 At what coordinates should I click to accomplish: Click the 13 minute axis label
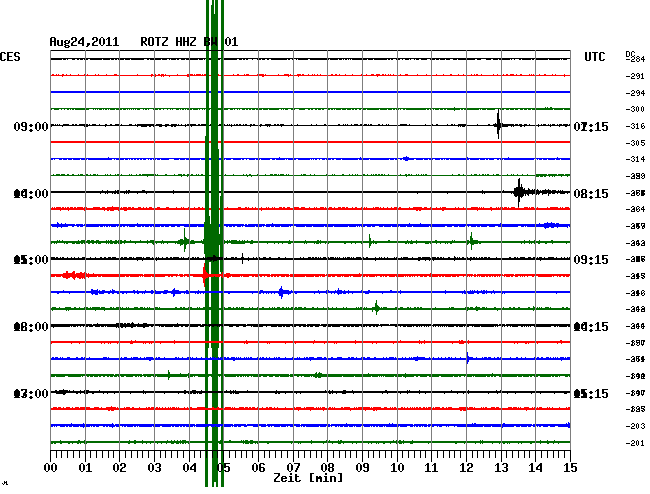pyautogui.click(x=501, y=468)
